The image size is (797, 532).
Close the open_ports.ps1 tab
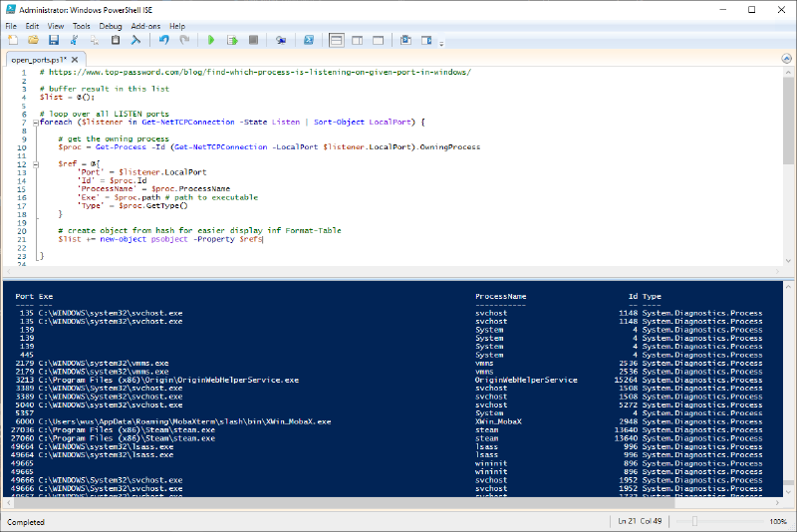pyautogui.click(x=73, y=60)
